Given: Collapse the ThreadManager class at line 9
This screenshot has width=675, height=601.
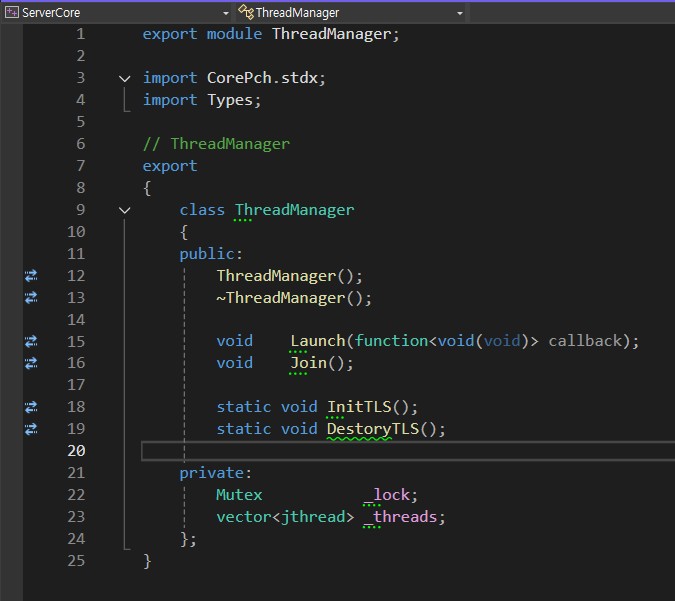Looking at the screenshot, I should pyautogui.click(x=125, y=211).
